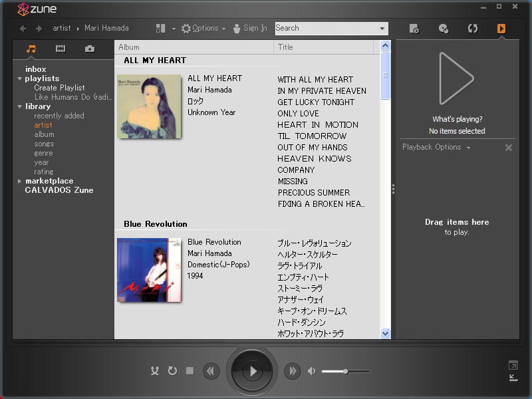Image resolution: width=532 pixels, height=399 pixels.
Task: Close the Playback Options panel with X
Action: tap(508, 148)
